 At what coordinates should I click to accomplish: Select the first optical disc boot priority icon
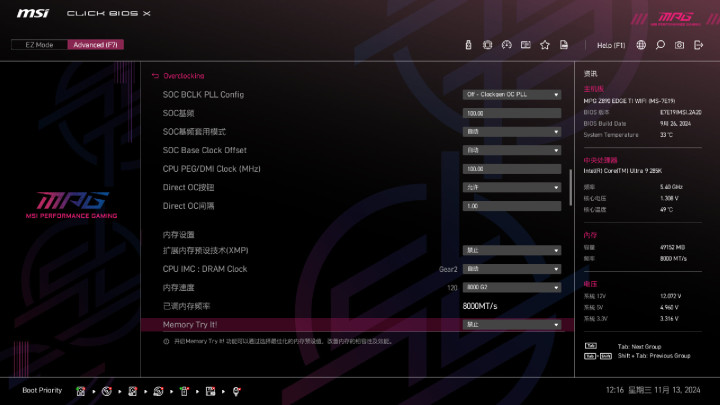[107, 391]
